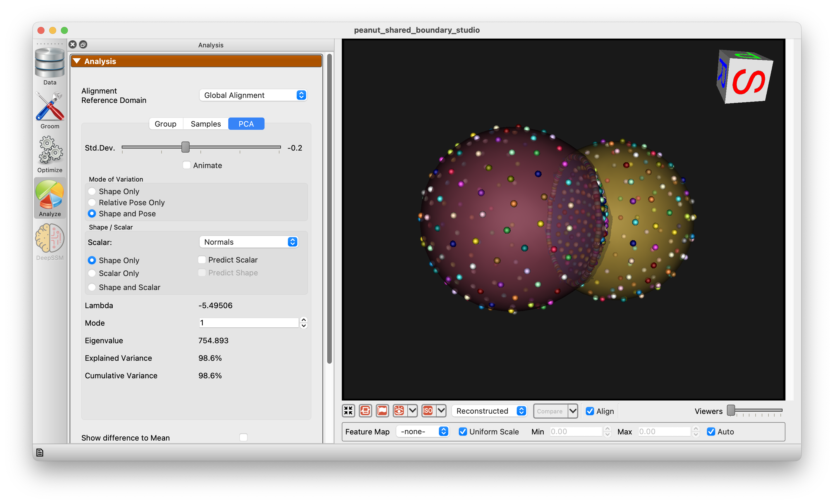This screenshot has height=504, width=834.
Task: Select Shape Only under Shape / Scalar
Action: [92, 260]
